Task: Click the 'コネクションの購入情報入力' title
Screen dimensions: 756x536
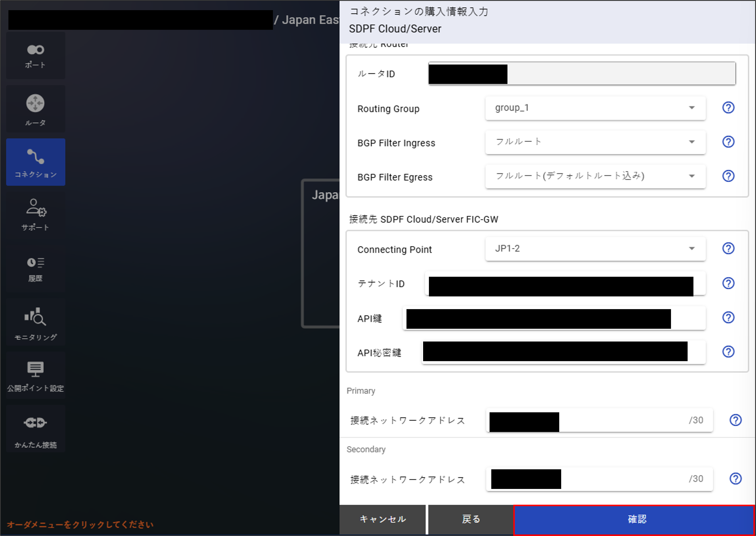Action: click(x=419, y=12)
